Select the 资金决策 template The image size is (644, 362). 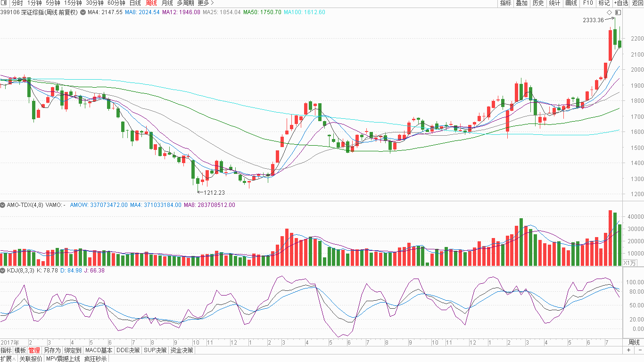coord(182,350)
